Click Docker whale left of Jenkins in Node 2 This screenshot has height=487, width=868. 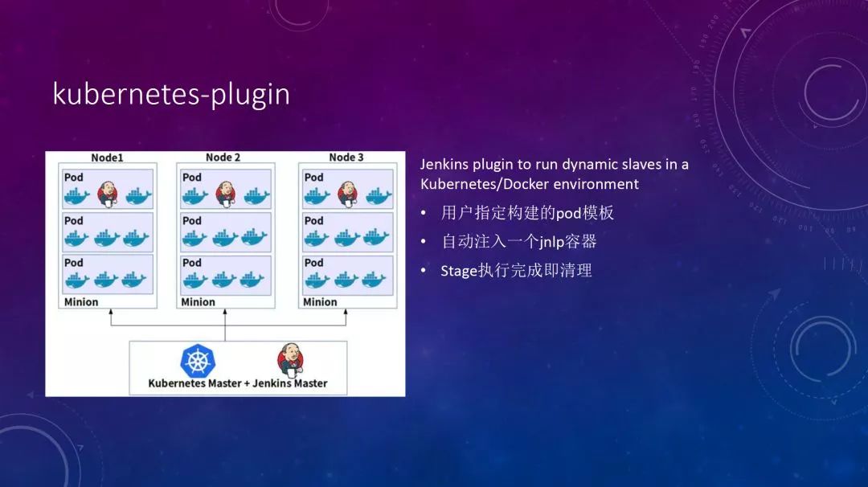pos(194,195)
